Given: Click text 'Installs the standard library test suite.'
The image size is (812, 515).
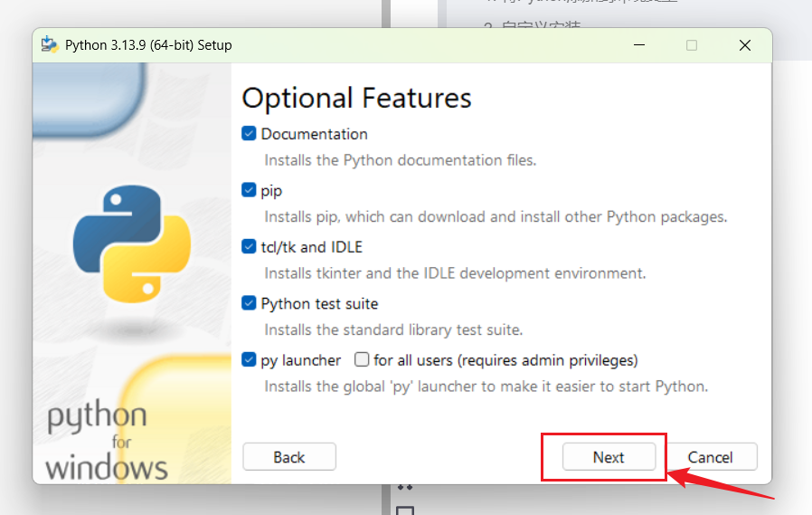Looking at the screenshot, I should (x=393, y=329).
